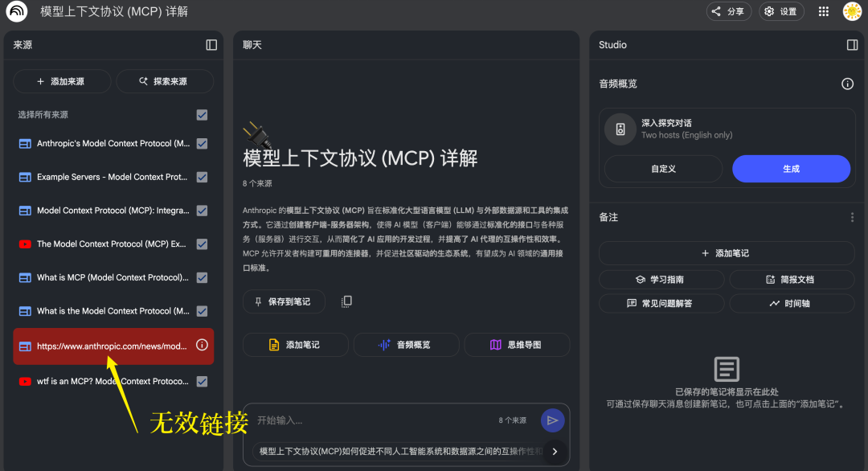Image resolution: width=868 pixels, height=471 pixels.
Task: Click the notebook title 模型上下文协议 (MCP) 详解 in header
Action: (x=114, y=11)
